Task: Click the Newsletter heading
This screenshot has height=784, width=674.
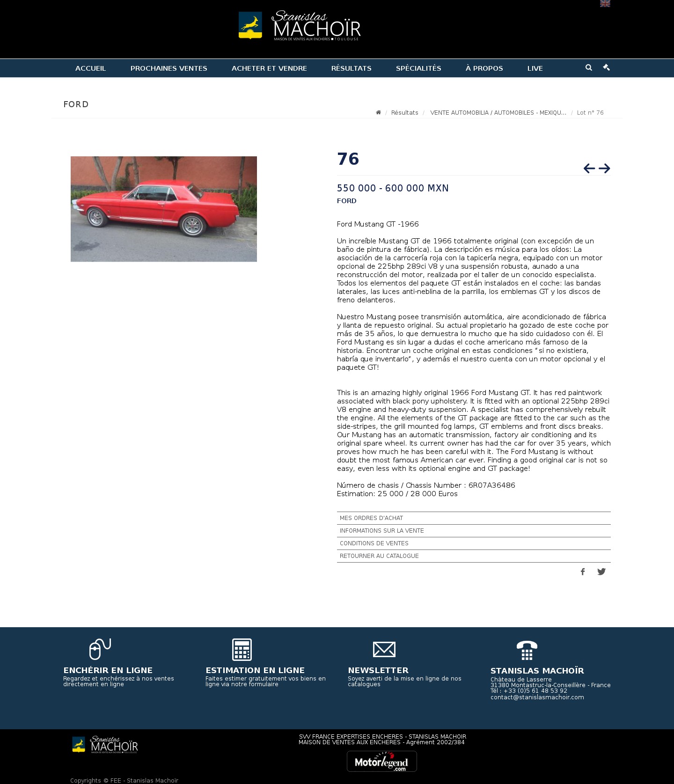Action: pos(378,670)
